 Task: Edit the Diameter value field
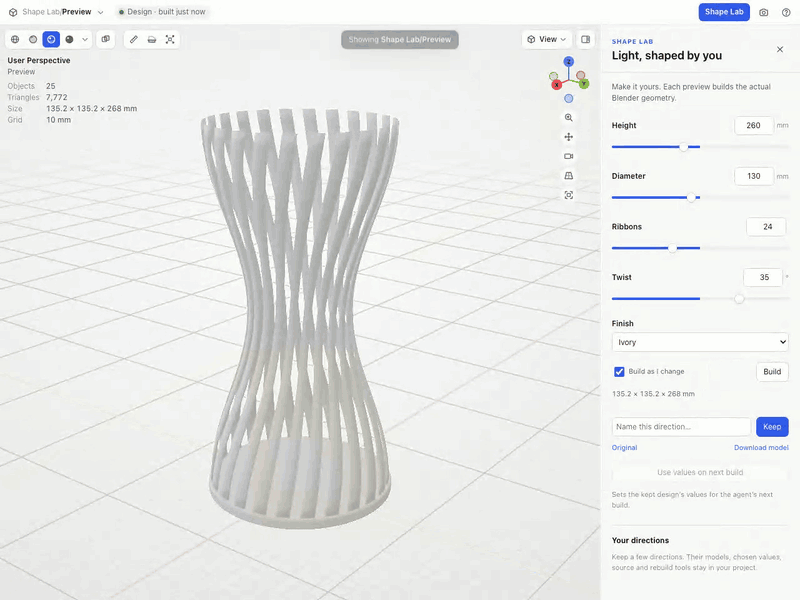754,176
